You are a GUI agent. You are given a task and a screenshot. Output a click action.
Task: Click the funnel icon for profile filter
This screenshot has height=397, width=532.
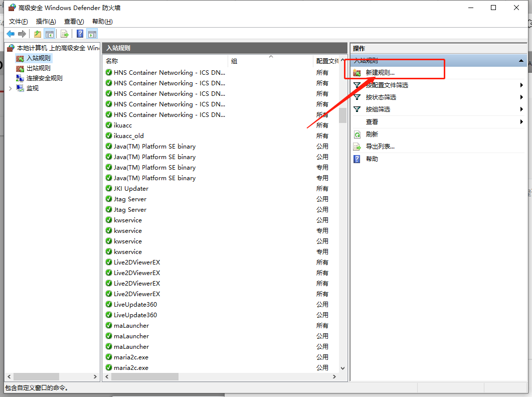[x=357, y=85]
